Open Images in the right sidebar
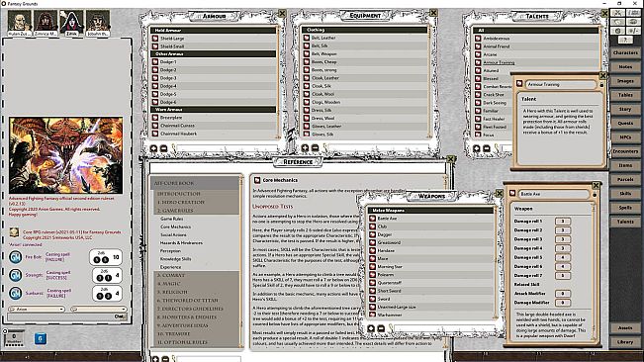Image resolution: width=644 pixels, height=362 pixels. tap(625, 81)
